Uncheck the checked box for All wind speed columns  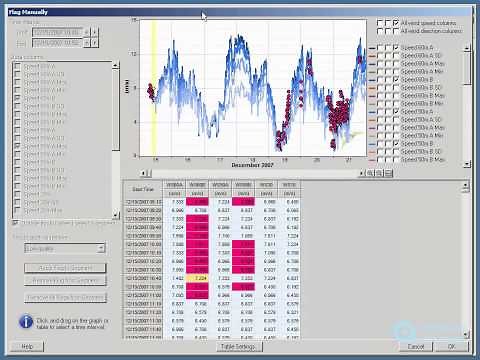396,23
